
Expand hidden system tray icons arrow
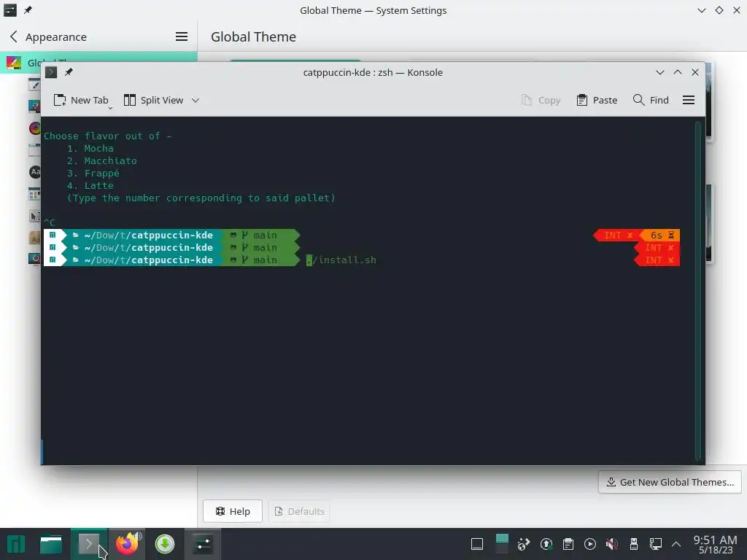pyautogui.click(x=676, y=544)
